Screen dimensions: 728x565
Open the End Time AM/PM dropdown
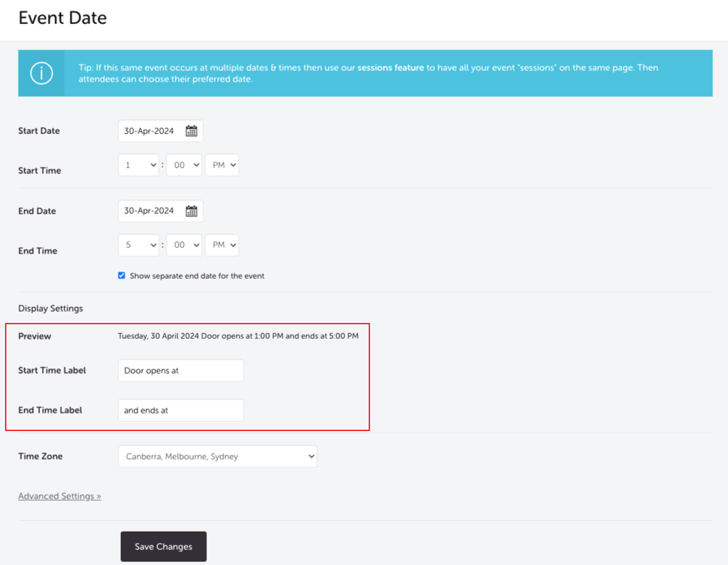coord(222,245)
